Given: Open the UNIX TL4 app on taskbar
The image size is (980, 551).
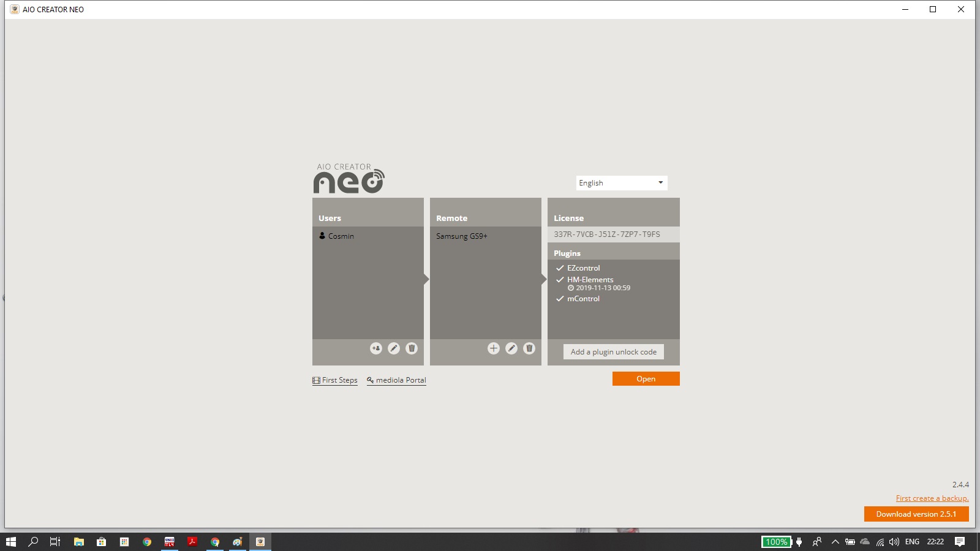Looking at the screenshot, I should click(170, 542).
